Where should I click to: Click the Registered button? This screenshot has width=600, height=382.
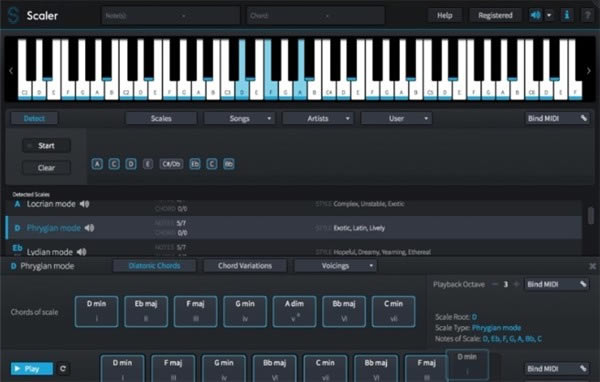pos(495,15)
